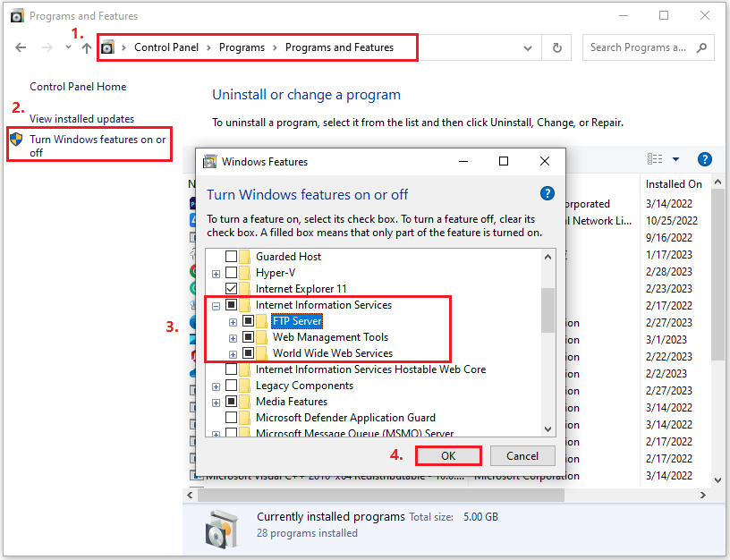Check the Legacy Components checkbox
The width and height of the screenshot is (730, 560).
[x=232, y=386]
